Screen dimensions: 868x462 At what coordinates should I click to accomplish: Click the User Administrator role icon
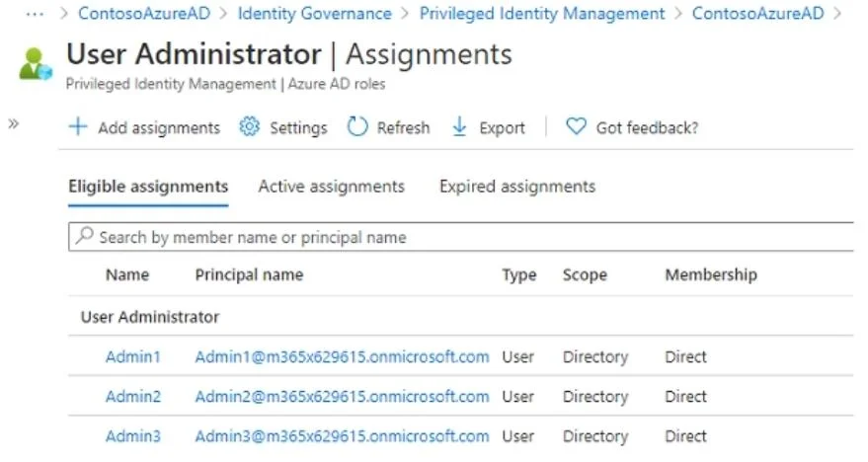point(36,63)
